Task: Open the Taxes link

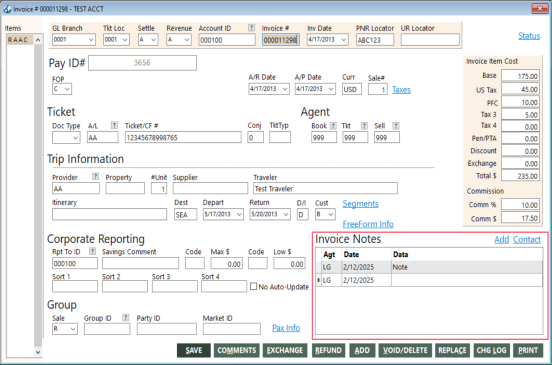Action: pos(401,90)
